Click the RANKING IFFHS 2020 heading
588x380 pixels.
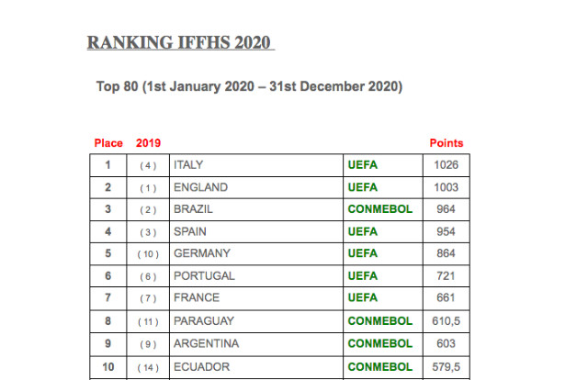click(x=179, y=42)
